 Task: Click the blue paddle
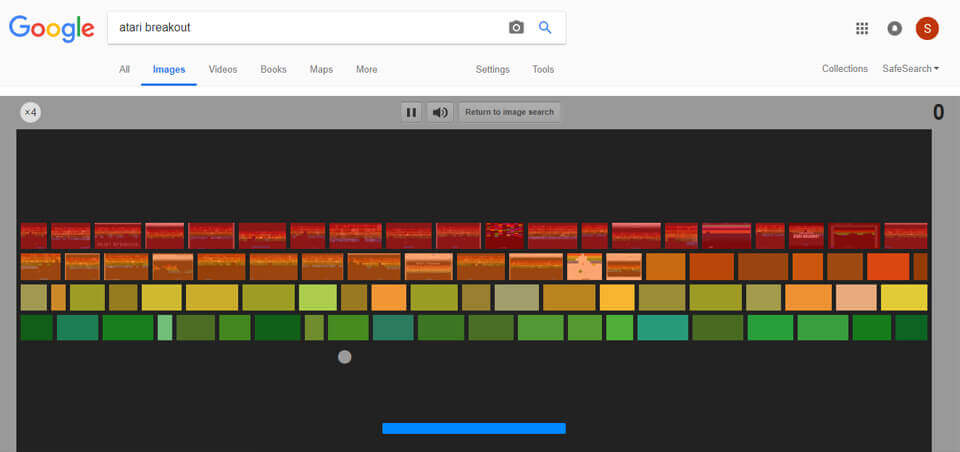tap(474, 428)
